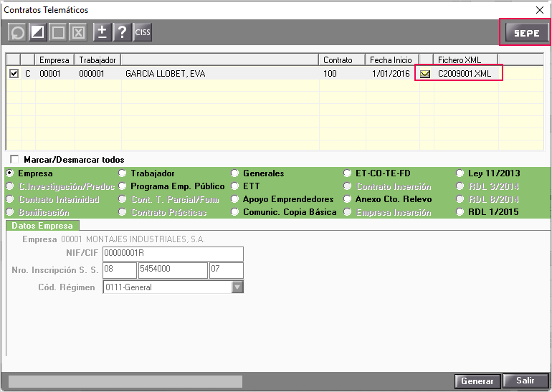Select the Trabajador radio button

click(122, 173)
